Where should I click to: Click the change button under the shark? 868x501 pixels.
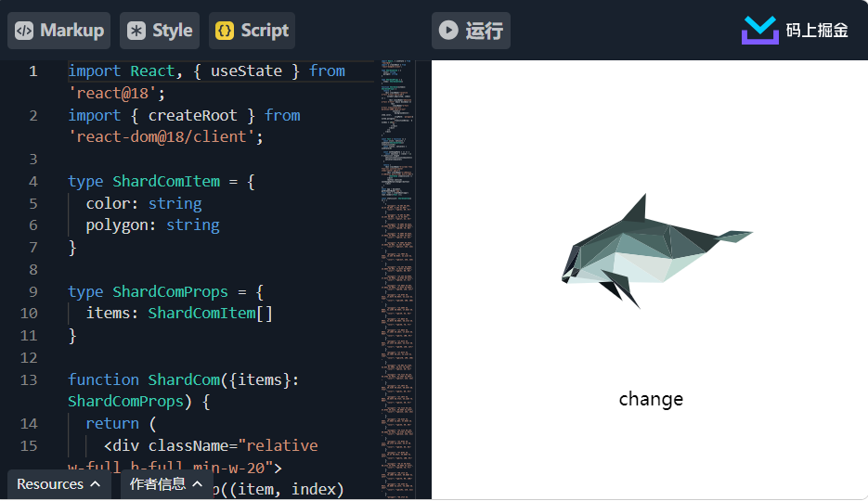tap(651, 399)
